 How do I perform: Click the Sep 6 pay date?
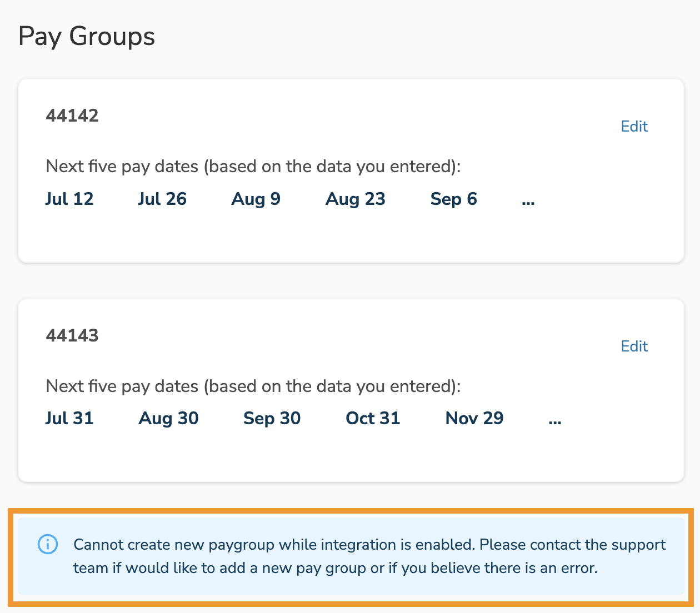pos(454,199)
